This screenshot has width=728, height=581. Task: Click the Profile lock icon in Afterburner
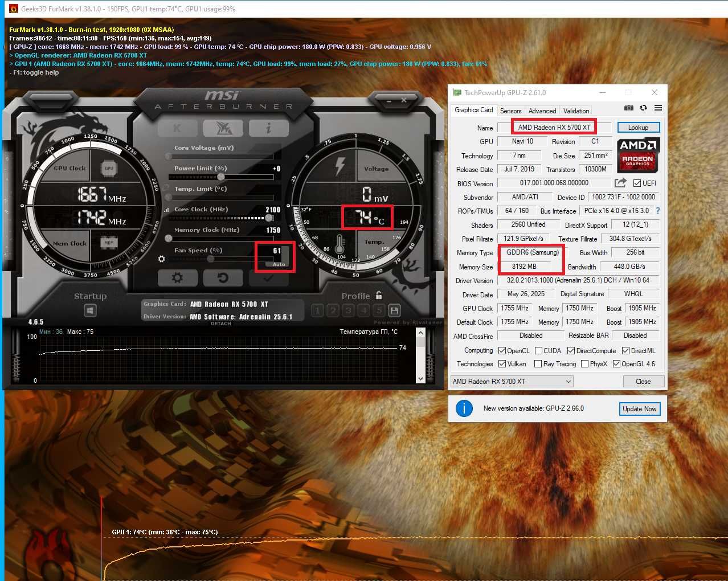pyautogui.click(x=379, y=295)
